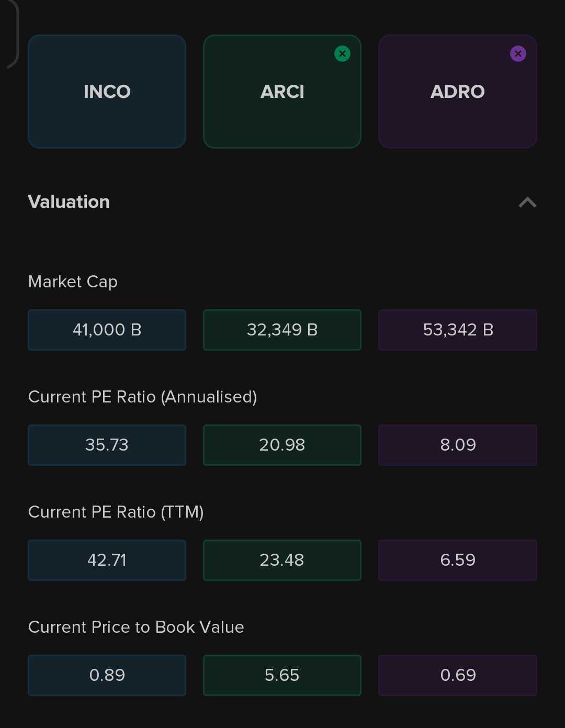The width and height of the screenshot is (565, 728).
Task: Select INCO annualised PE value 35.73
Action: click(107, 445)
